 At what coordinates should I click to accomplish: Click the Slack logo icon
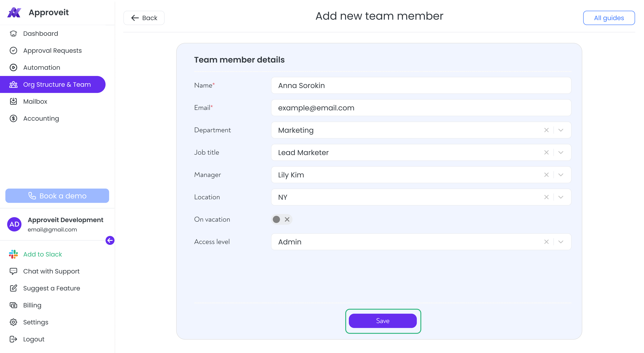point(13,254)
